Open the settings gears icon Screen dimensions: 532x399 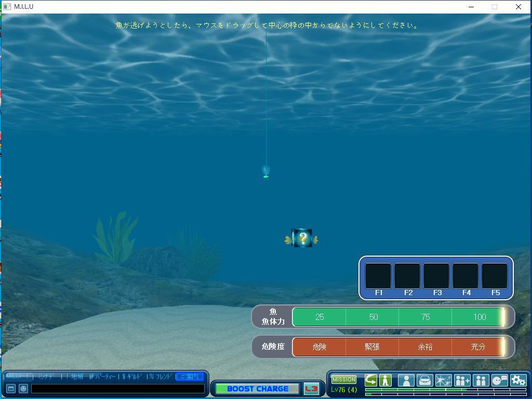[518, 381]
